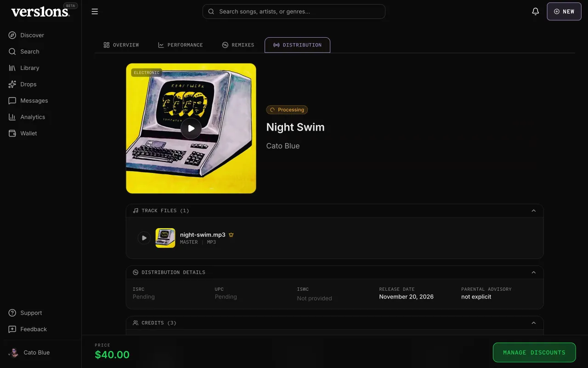
Task: Toggle the sidebar with the hamburger icon
Action: point(95,11)
